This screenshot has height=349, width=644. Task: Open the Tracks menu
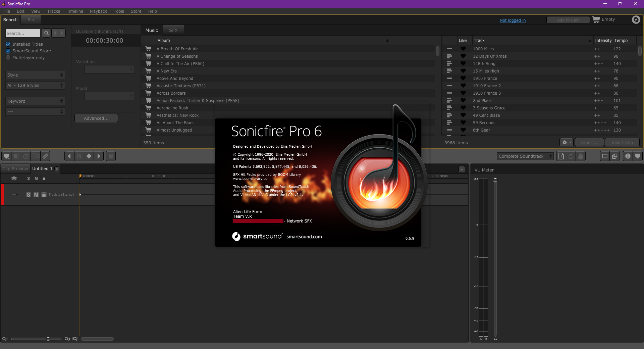[54, 11]
